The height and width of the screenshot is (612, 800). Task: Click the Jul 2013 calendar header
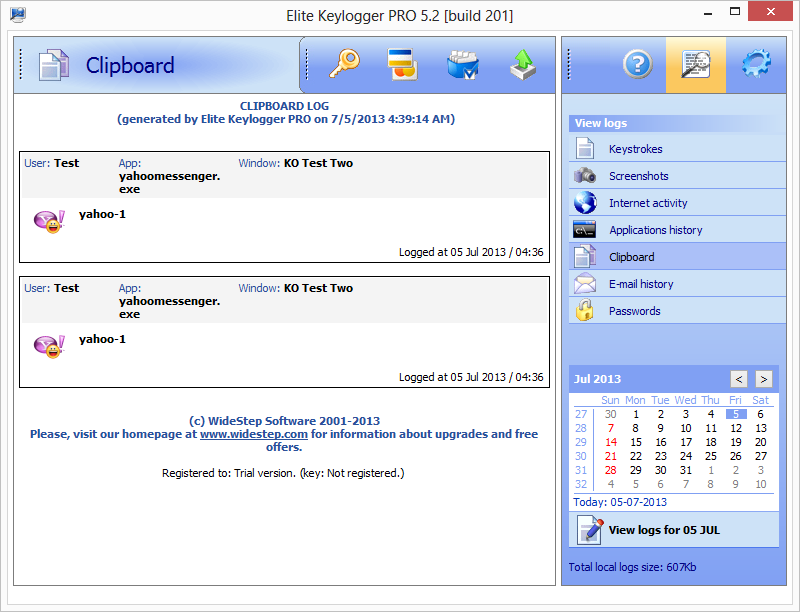click(x=597, y=379)
